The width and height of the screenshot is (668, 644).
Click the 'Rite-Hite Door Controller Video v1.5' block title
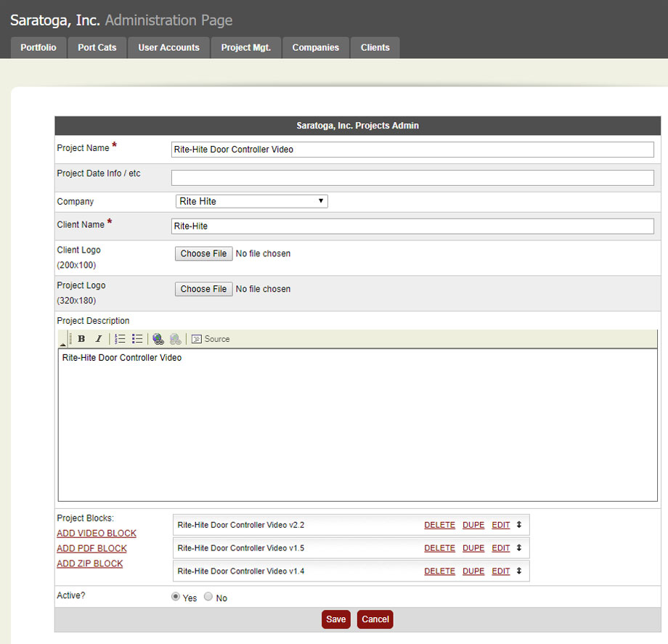point(241,548)
